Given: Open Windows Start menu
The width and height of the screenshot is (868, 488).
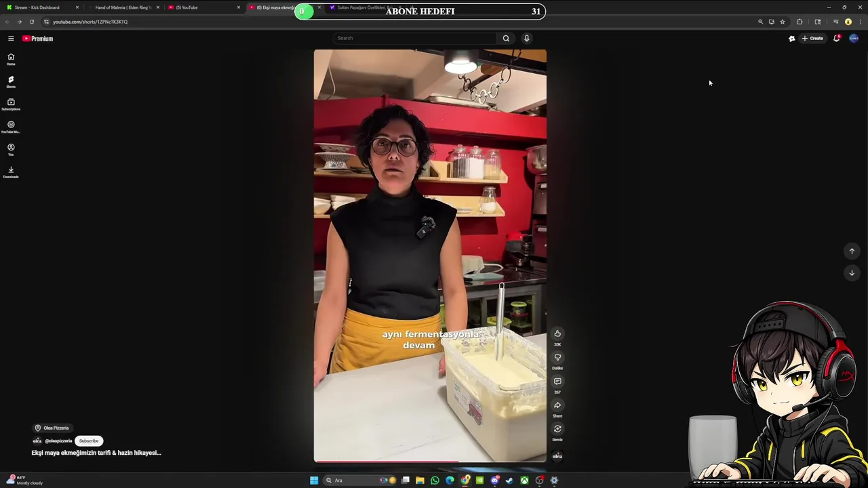Looking at the screenshot, I should coord(314,481).
